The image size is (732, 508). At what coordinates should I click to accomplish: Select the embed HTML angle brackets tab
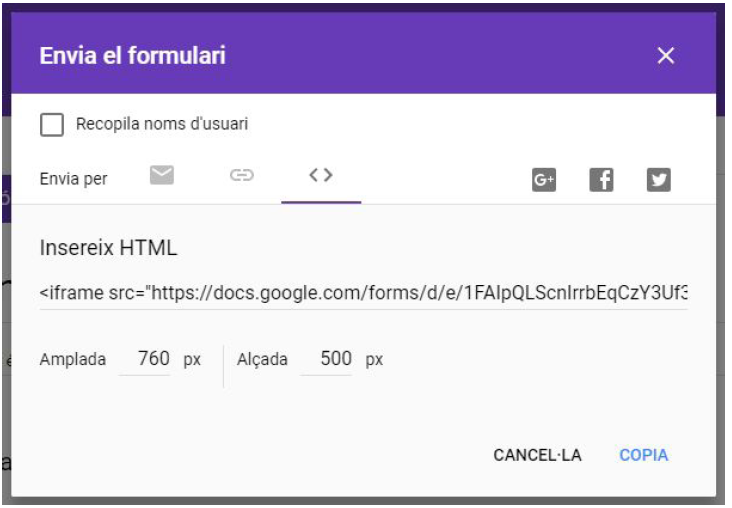(320, 176)
